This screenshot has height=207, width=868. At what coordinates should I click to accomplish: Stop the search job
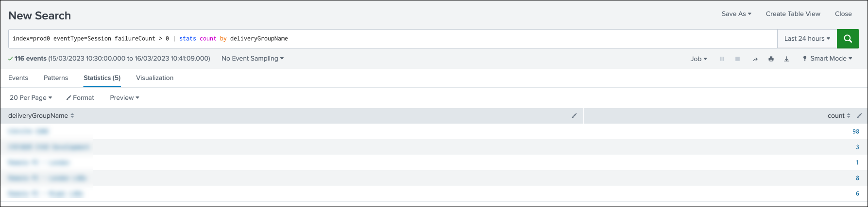737,59
